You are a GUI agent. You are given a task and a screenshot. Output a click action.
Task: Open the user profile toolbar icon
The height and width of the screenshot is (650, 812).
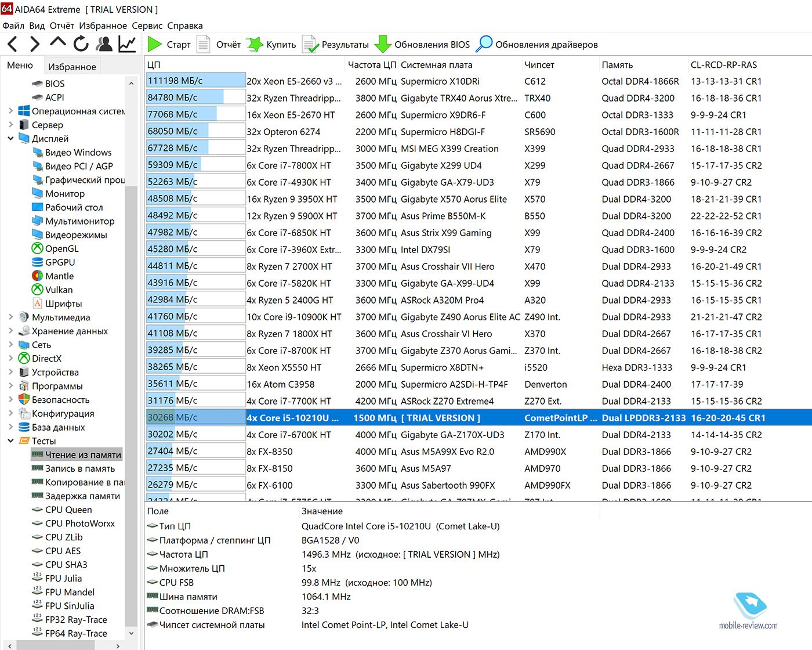click(x=104, y=44)
